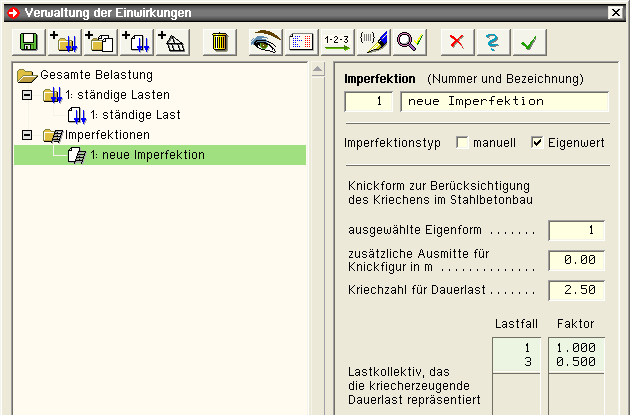Click the imperfection name field 'neue Imperfektion'
630x415 pixels.
[x=503, y=101]
